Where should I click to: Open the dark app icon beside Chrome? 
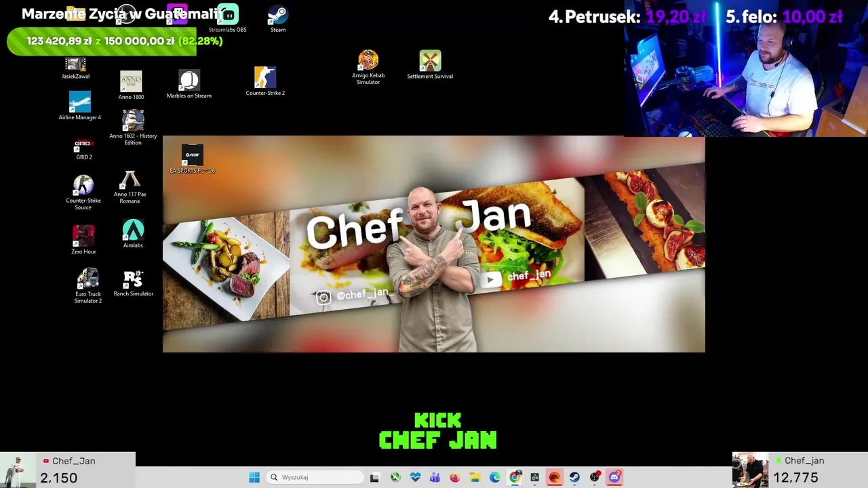(535, 477)
